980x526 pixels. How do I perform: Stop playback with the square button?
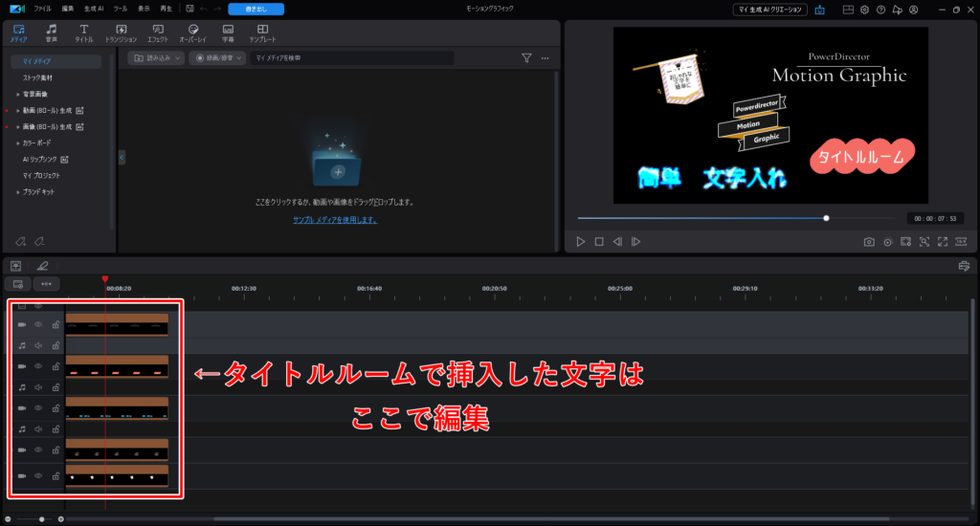click(599, 242)
